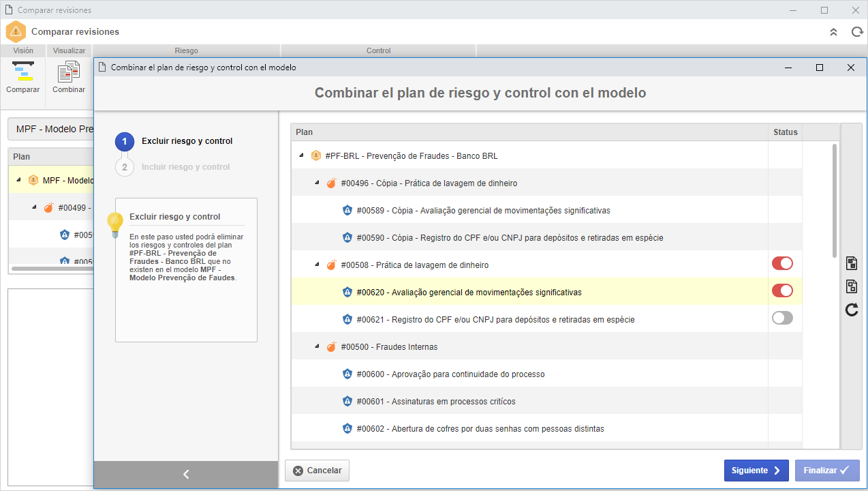Click the bomb risk icon of #00496
Viewport: 868px width, 491px height.
tap(331, 183)
